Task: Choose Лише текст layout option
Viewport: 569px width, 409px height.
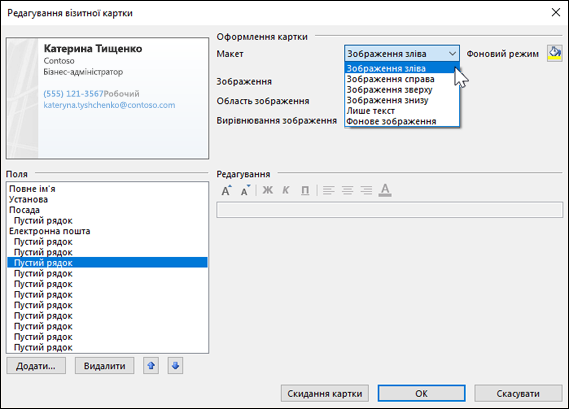Action: point(402,111)
